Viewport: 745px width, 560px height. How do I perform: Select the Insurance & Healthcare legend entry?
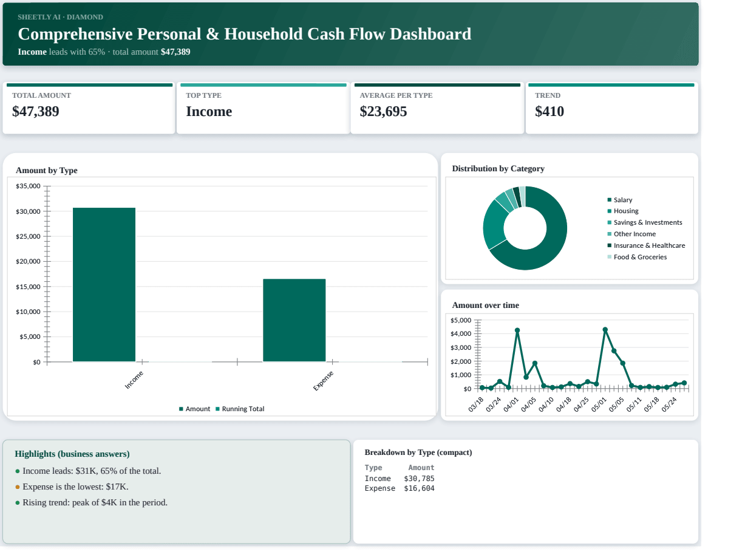click(x=646, y=245)
